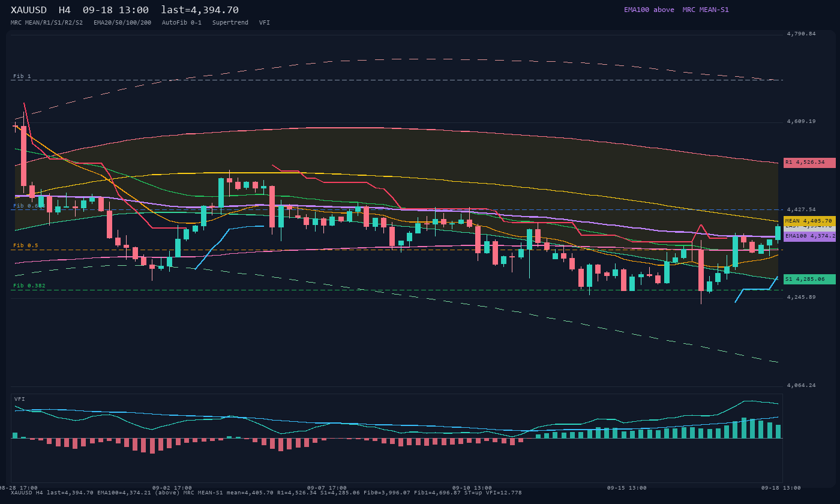
Task: Click the "09-02 17:00" time axis label
Action: [x=172, y=488]
